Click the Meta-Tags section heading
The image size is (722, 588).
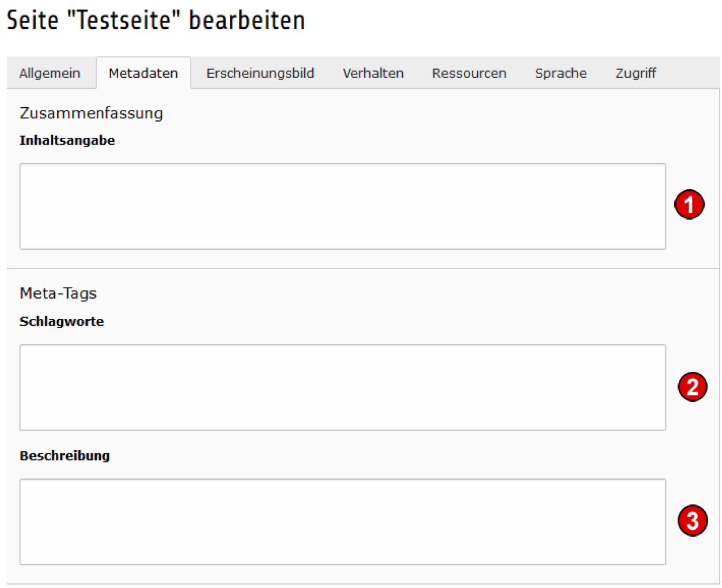click(58, 293)
